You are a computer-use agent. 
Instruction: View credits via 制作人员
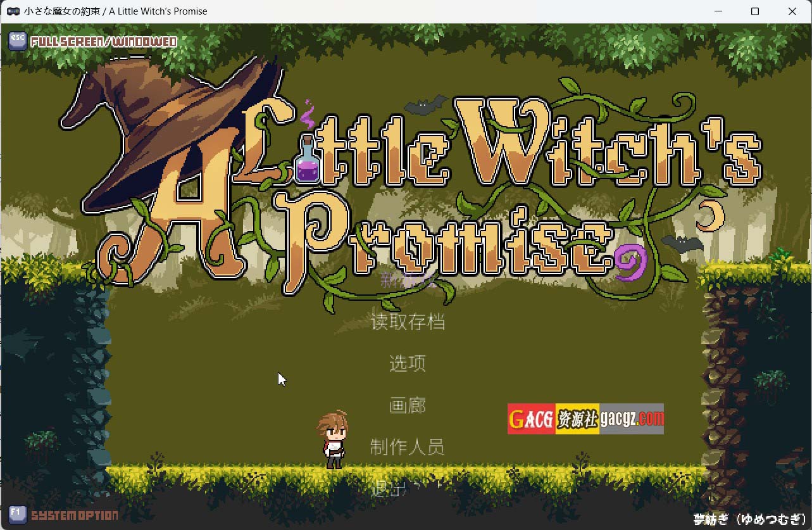tap(408, 447)
